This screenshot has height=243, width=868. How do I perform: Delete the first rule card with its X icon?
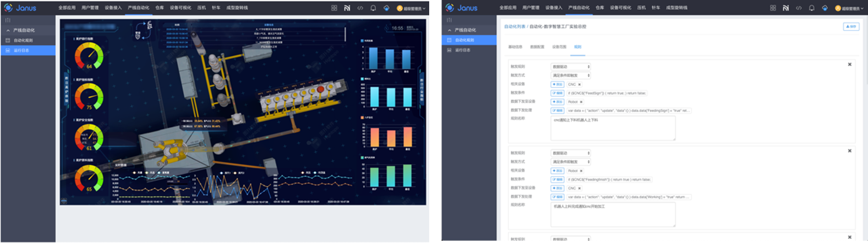click(x=849, y=64)
